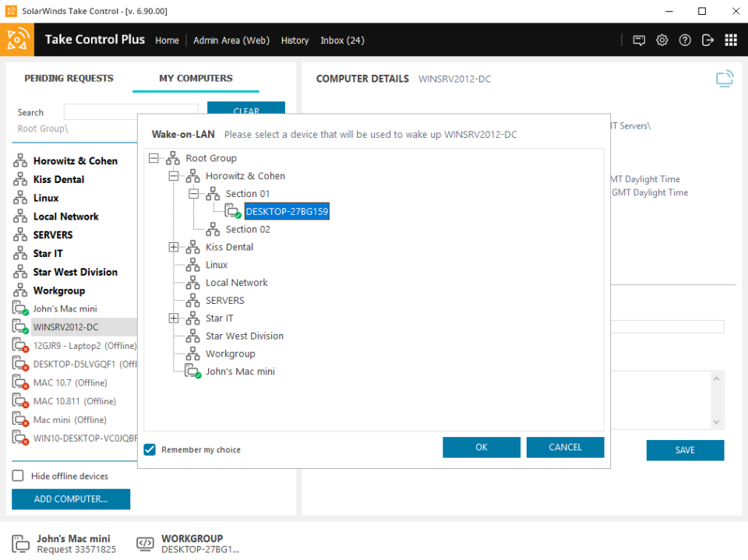The height and width of the screenshot is (560, 748).
Task: Click inside the Search input field
Action: click(x=131, y=111)
